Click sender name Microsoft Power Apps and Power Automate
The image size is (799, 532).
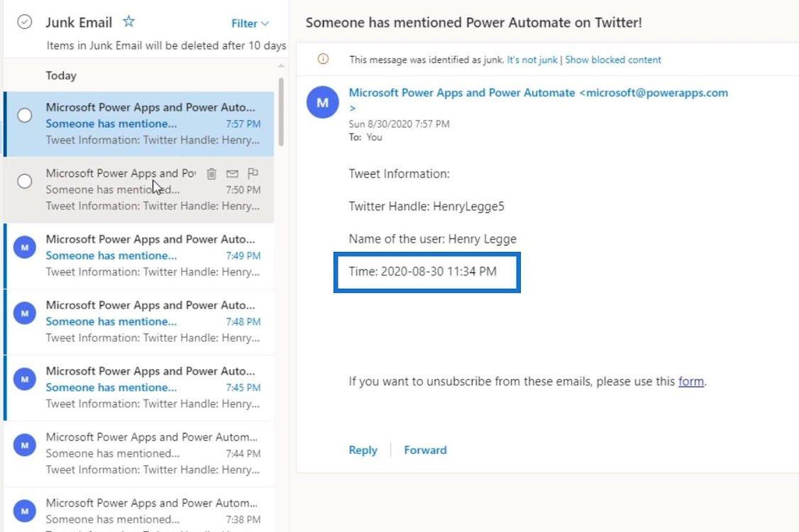tap(462, 93)
